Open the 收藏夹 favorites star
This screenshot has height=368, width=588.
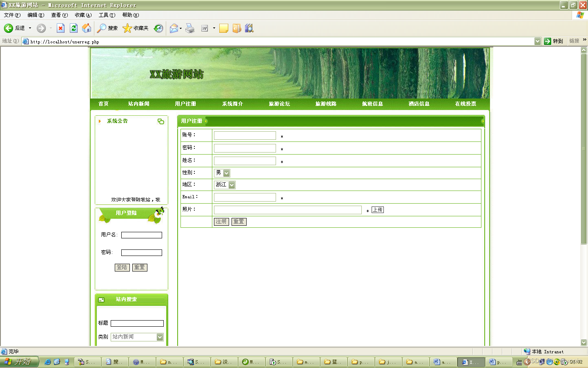point(136,28)
